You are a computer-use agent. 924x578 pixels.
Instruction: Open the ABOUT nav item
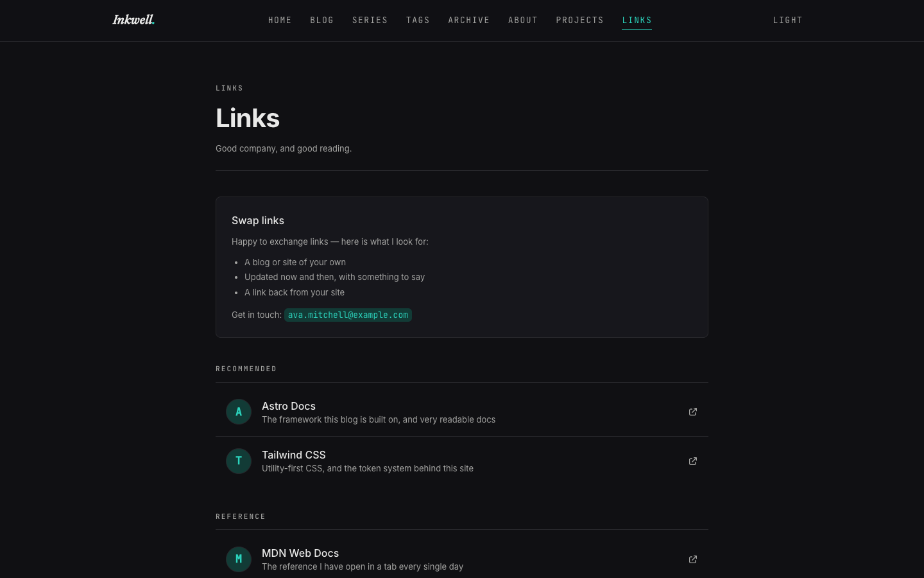pos(523,21)
